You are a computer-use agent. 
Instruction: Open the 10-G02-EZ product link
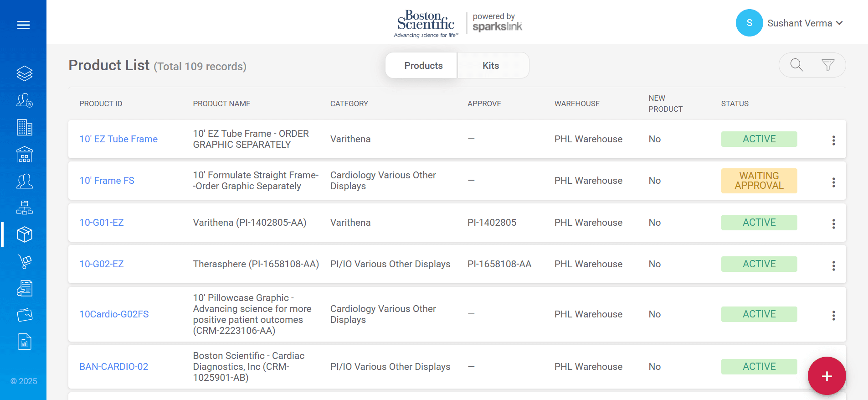(x=102, y=264)
